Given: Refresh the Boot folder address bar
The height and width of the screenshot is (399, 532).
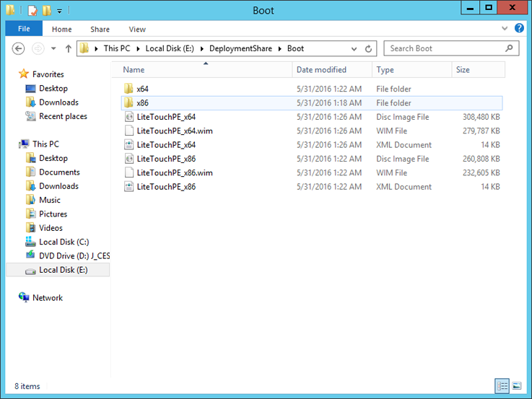Looking at the screenshot, I should (x=369, y=49).
